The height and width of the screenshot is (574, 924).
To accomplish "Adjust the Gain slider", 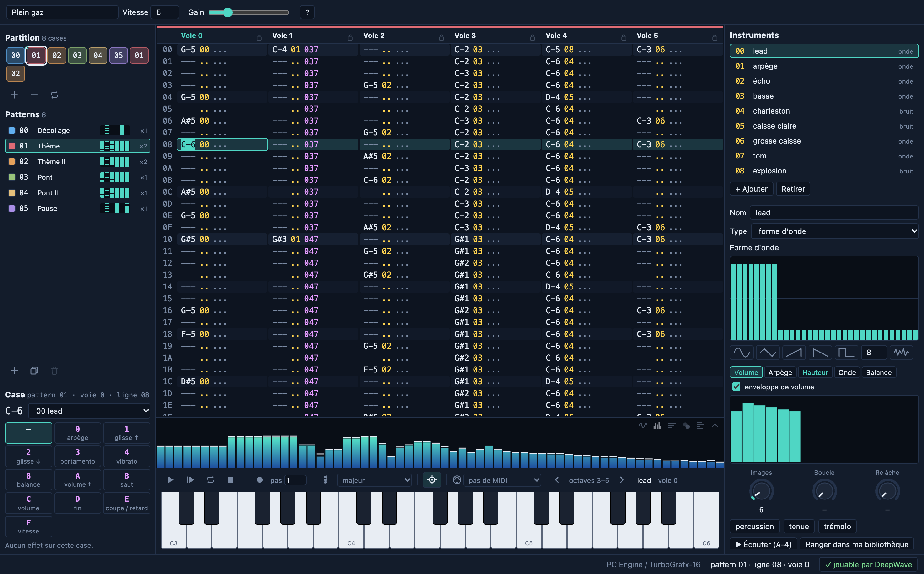I will pos(249,12).
